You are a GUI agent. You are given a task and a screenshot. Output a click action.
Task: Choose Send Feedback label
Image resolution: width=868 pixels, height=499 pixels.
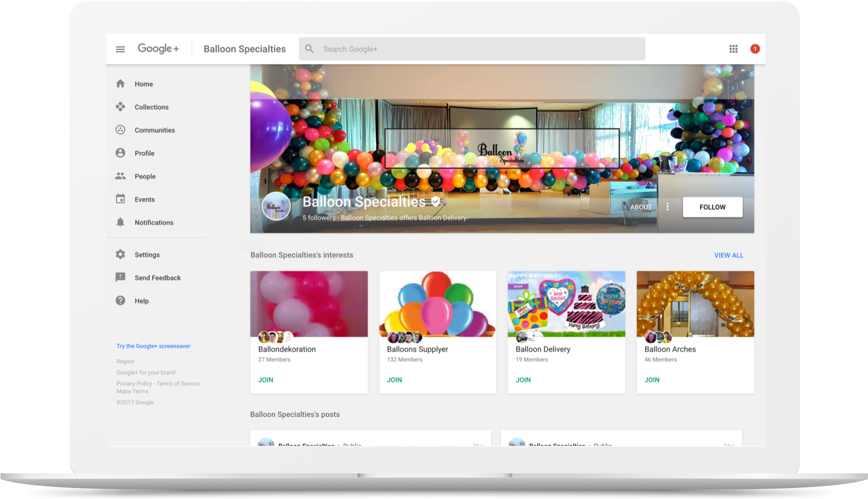tap(158, 278)
